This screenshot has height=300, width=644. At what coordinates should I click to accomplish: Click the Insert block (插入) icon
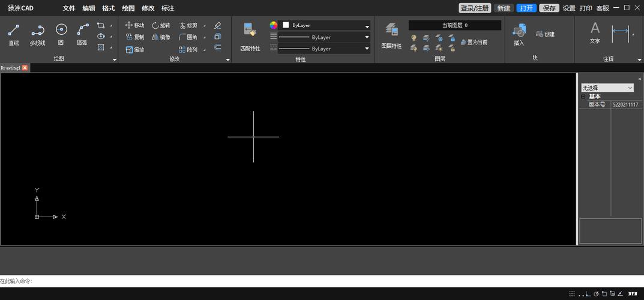coord(519,35)
